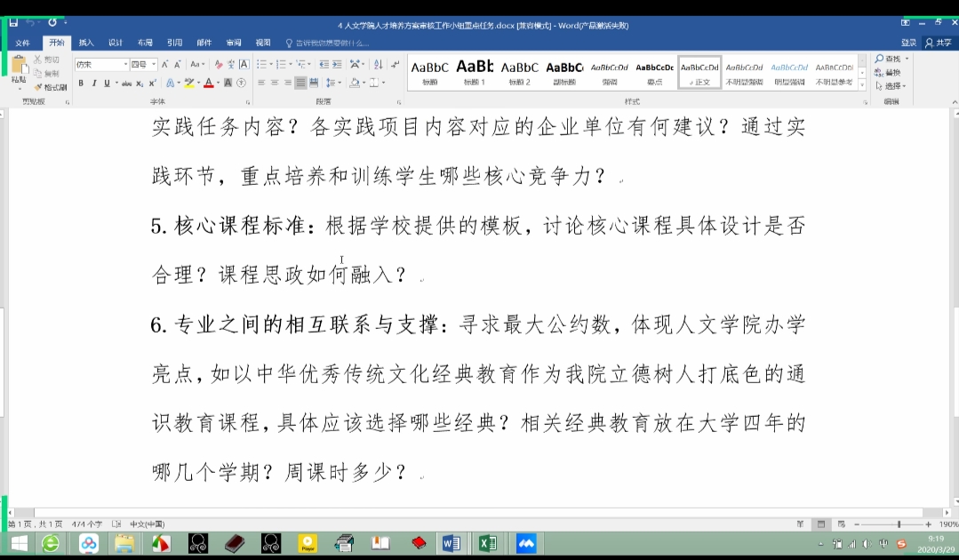
Task: Open the 审阅 (Review) tab
Action: pyautogui.click(x=234, y=43)
